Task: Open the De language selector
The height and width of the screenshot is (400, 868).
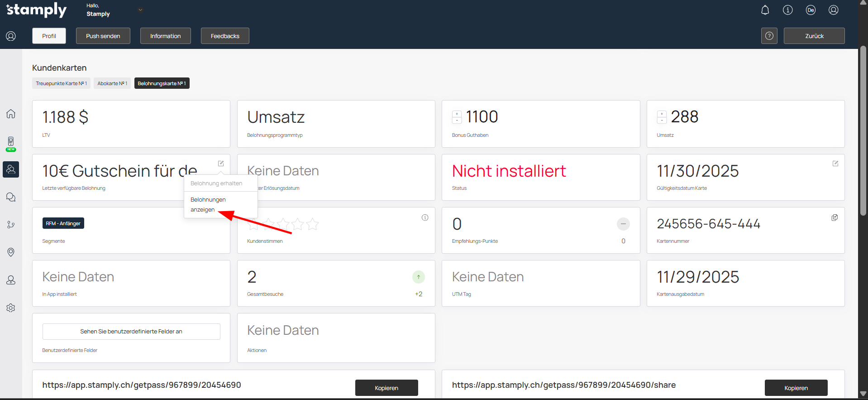Action: click(811, 10)
